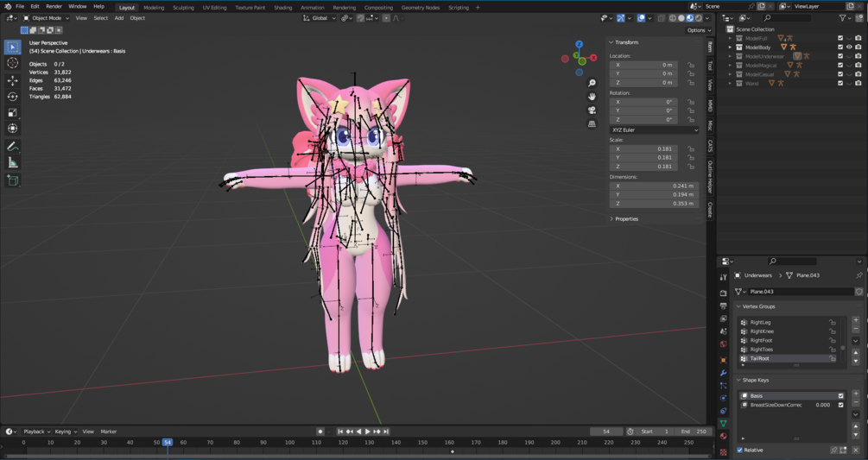This screenshot has width=868, height=460.
Task: Expand the ModelBody collection in outliner
Action: (730, 47)
